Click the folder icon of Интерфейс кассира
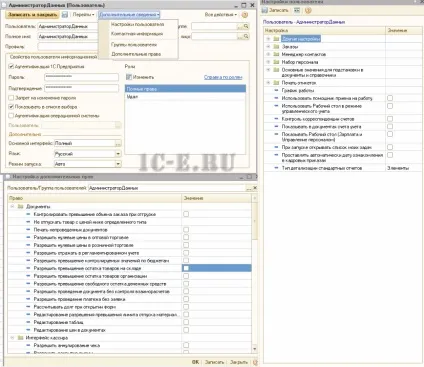Screen dimensions: 424x367 pyautogui.click(x=20, y=338)
